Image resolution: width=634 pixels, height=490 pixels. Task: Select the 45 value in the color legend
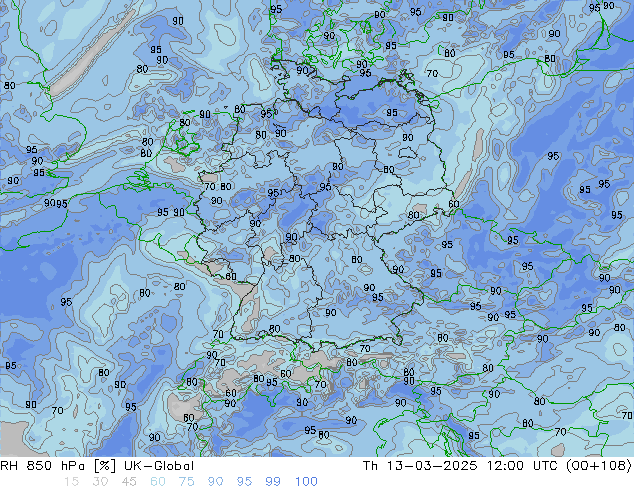[x=129, y=482]
